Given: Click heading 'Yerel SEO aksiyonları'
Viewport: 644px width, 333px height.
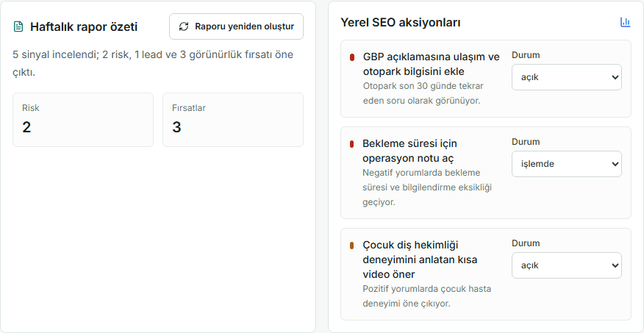Looking at the screenshot, I should 401,23.
